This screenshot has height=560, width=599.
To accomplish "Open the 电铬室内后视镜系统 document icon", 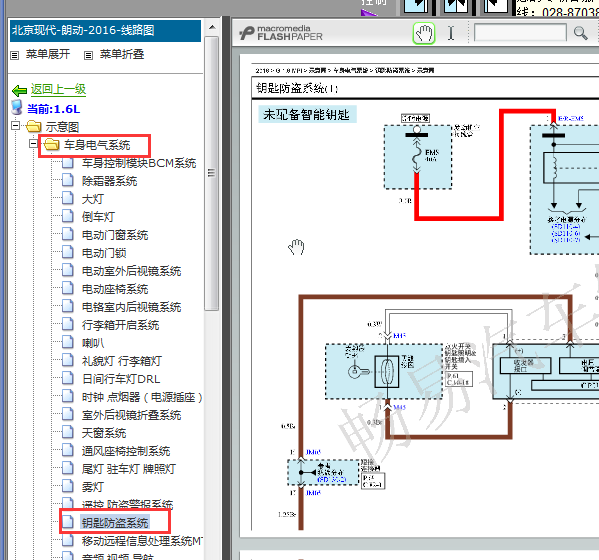I will pos(68,306).
